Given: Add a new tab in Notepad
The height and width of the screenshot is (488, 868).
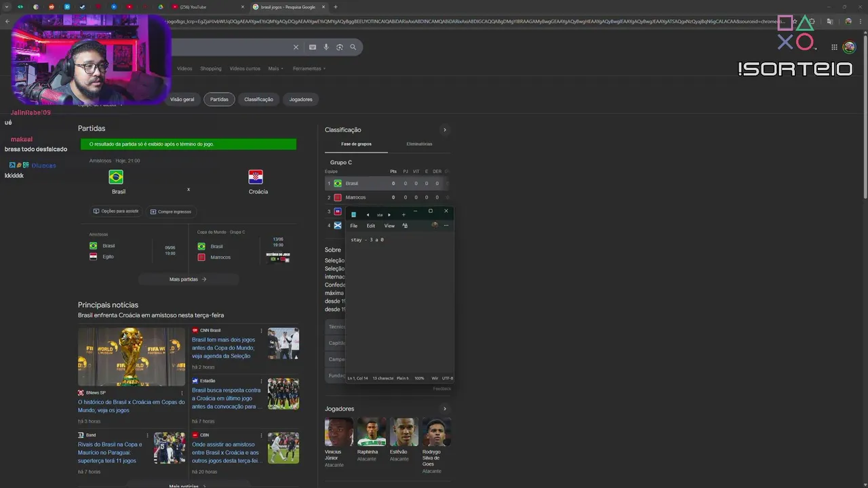Looking at the screenshot, I should [403, 215].
